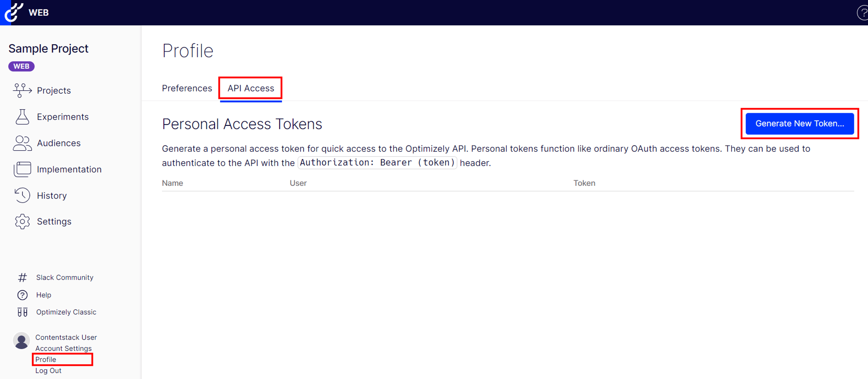Click the Name column header
This screenshot has height=379, width=868.
click(x=172, y=183)
